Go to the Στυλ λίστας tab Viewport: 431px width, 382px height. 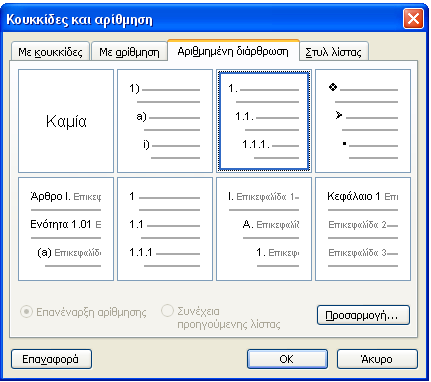pyautogui.click(x=334, y=52)
